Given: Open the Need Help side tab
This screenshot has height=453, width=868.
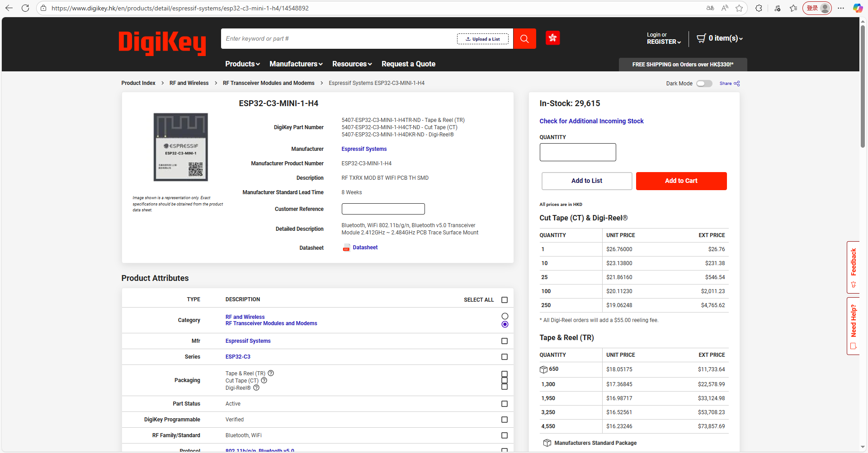Looking at the screenshot, I should [x=853, y=326].
